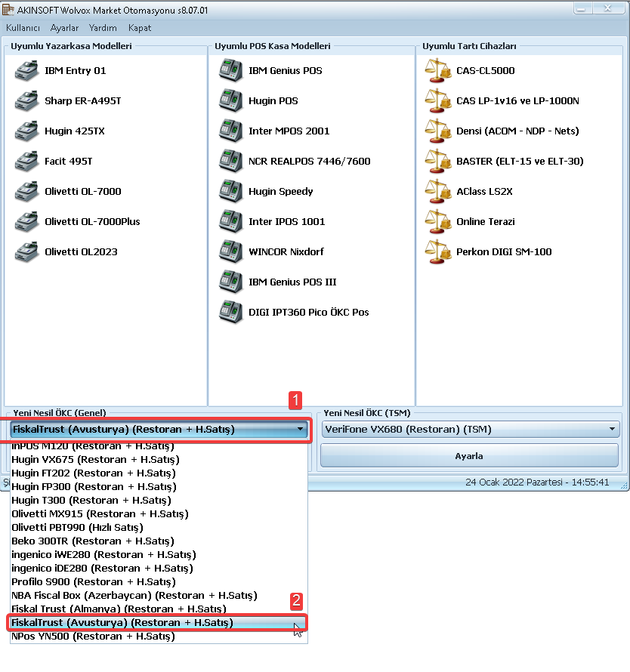Click the CAS-CL5000 scale icon
The image size is (630, 672).
pos(438,71)
